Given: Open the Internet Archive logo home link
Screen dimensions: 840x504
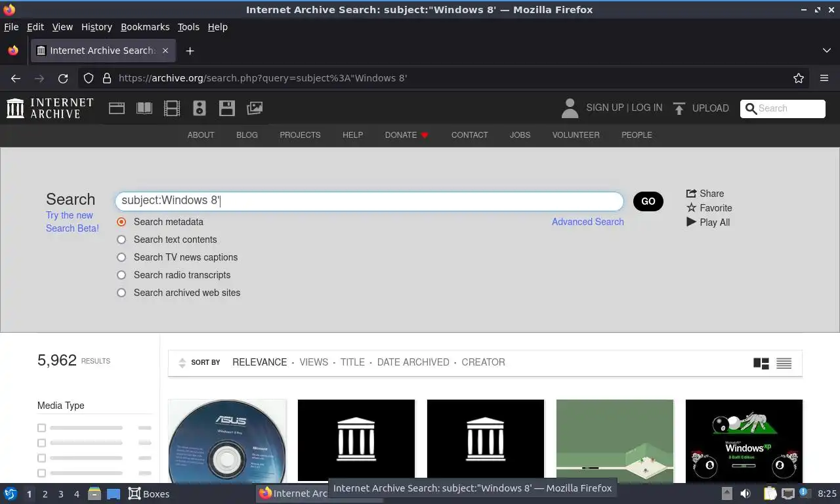Looking at the screenshot, I should pyautogui.click(x=50, y=108).
